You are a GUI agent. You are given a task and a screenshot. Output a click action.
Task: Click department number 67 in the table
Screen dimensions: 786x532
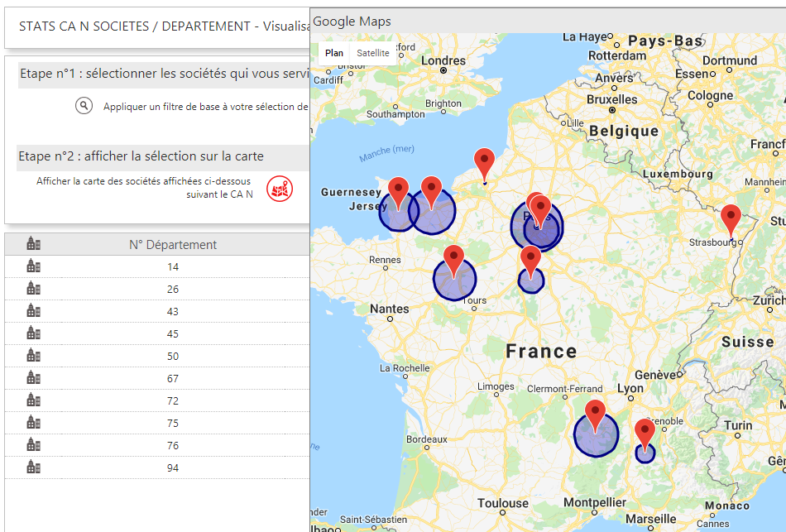tap(173, 379)
